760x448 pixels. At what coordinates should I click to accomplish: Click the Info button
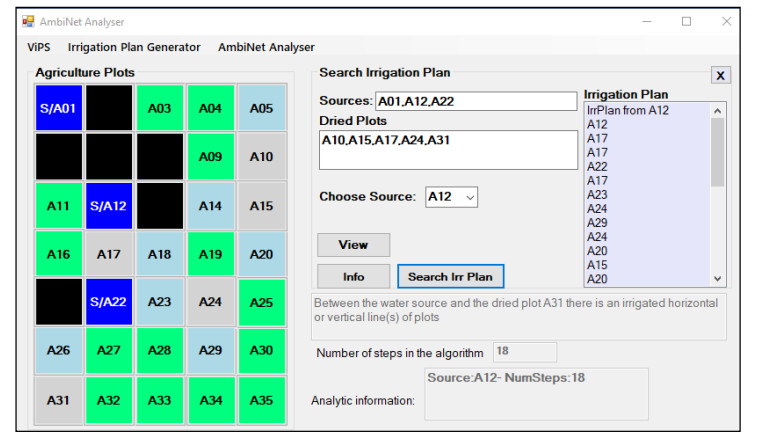coord(353,276)
